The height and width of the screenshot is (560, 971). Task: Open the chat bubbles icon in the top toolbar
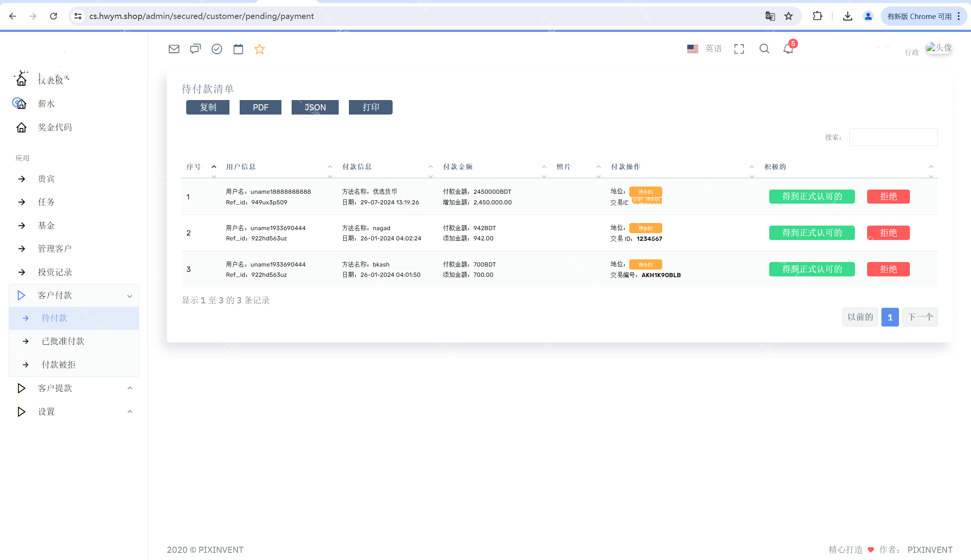195,49
